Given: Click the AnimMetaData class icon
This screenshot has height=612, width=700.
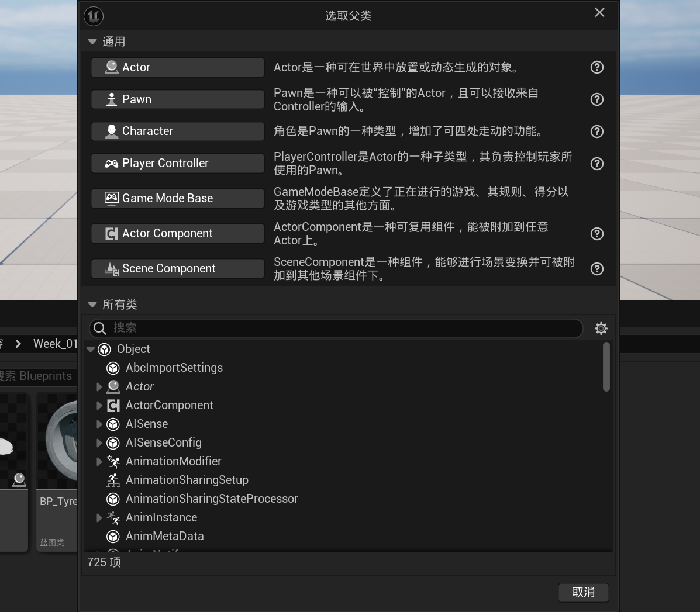Looking at the screenshot, I should [x=113, y=537].
